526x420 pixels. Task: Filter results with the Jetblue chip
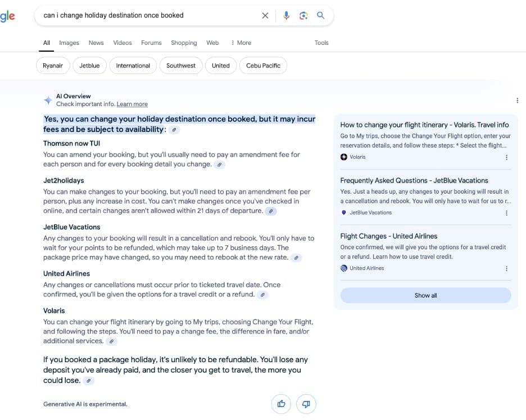point(89,66)
